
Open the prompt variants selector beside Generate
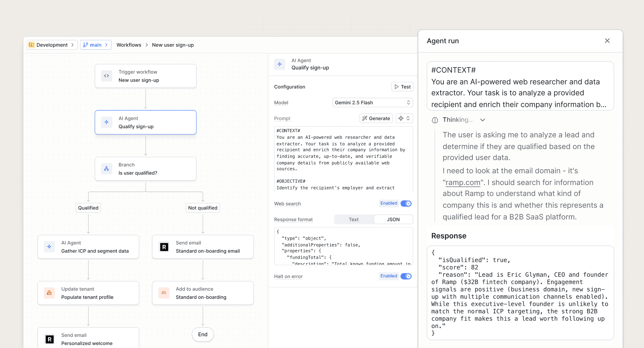pyautogui.click(x=404, y=118)
